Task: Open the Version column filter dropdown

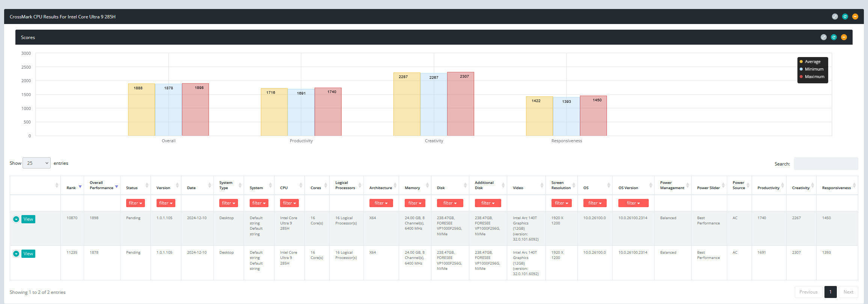Action: tap(166, 203)
